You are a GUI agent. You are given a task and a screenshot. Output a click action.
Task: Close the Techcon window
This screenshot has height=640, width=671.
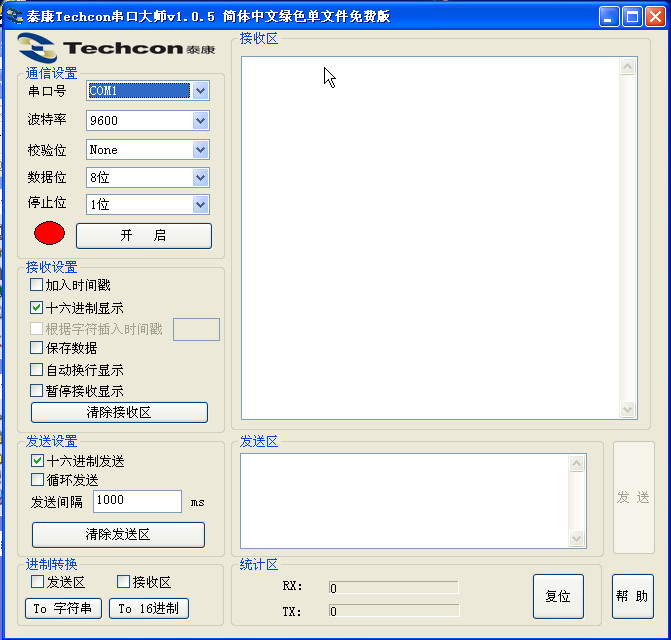click(655, 17)
